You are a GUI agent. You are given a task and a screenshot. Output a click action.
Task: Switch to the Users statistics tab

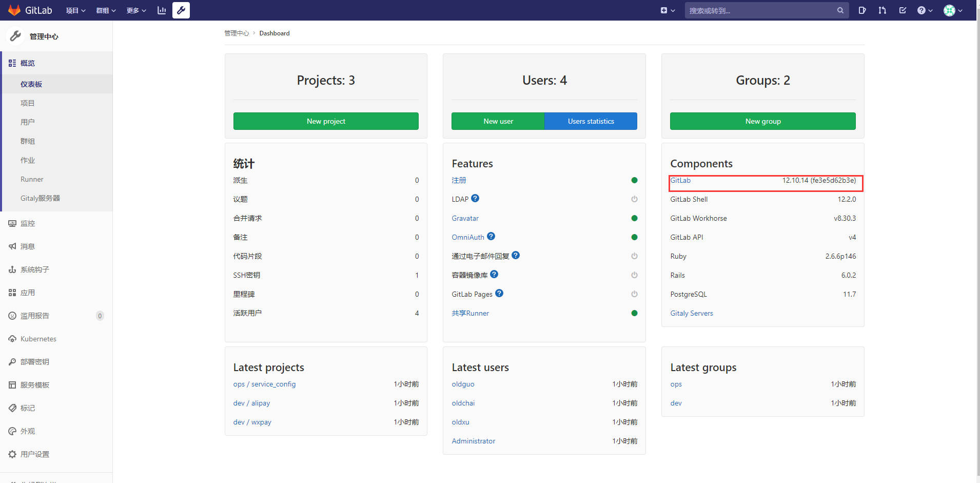click(x=591, y=121)
